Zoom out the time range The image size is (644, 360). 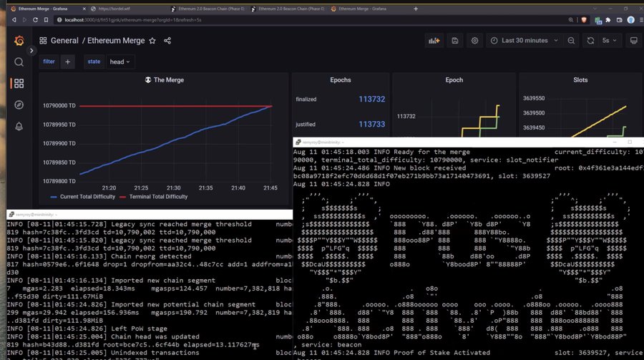point(571,41)
